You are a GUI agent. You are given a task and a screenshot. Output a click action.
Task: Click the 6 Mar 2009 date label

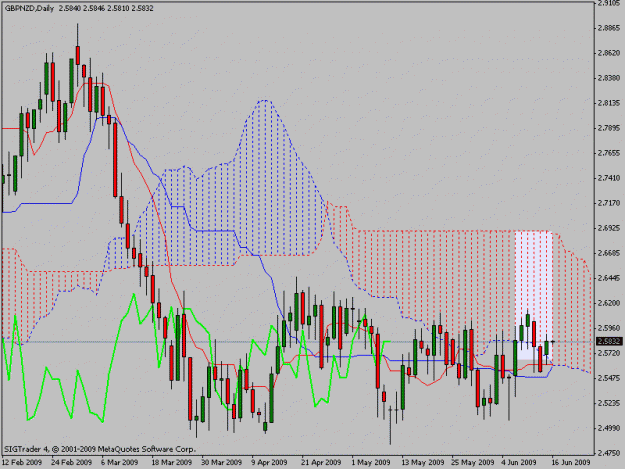120,462
